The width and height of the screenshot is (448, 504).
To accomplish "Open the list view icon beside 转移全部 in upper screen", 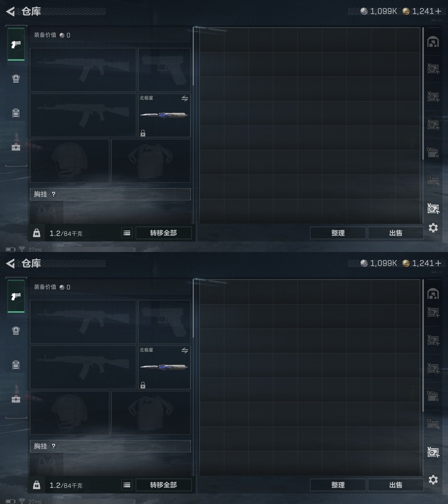I will pyautogui.click(x=127, y=233).
